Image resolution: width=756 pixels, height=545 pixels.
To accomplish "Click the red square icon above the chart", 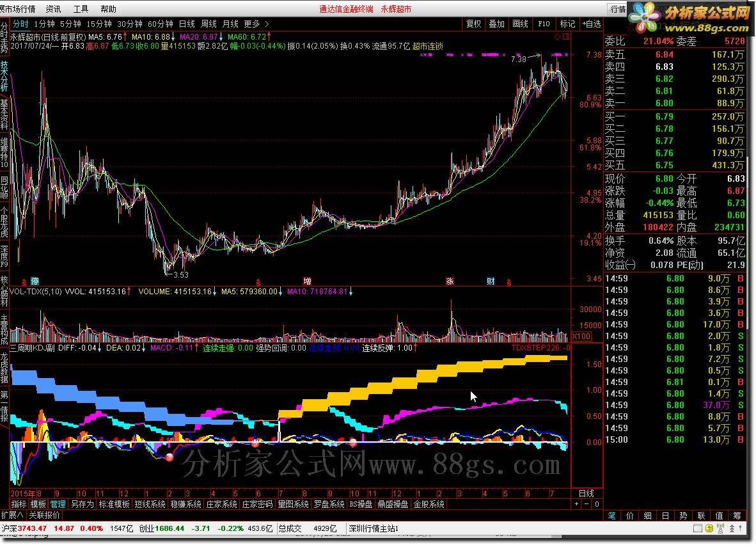I will (x=566, y=36).
